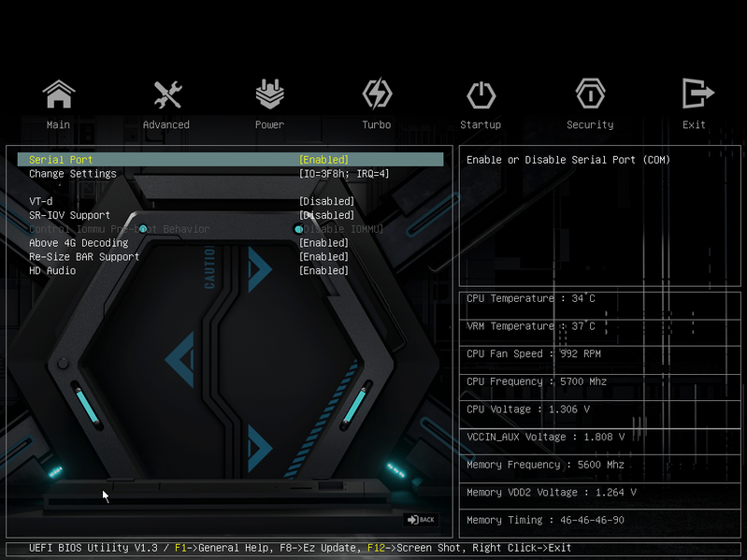This screenshot has height=560, width=747.
Task: Click the Memory Timing 46-46-46-90 reading
Action: (x=545, y=520)
